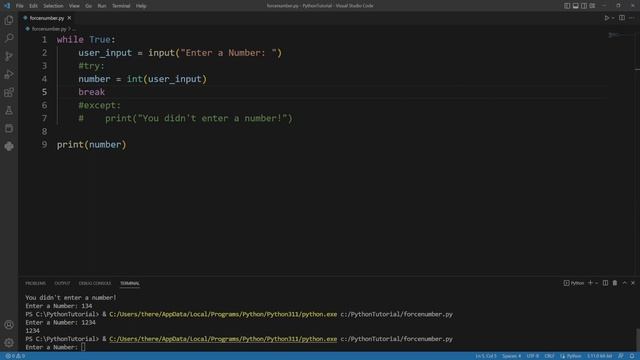This screenshot has height=360, width=640.
Task: Open the Terminal menu
Action: click(121, 6)
